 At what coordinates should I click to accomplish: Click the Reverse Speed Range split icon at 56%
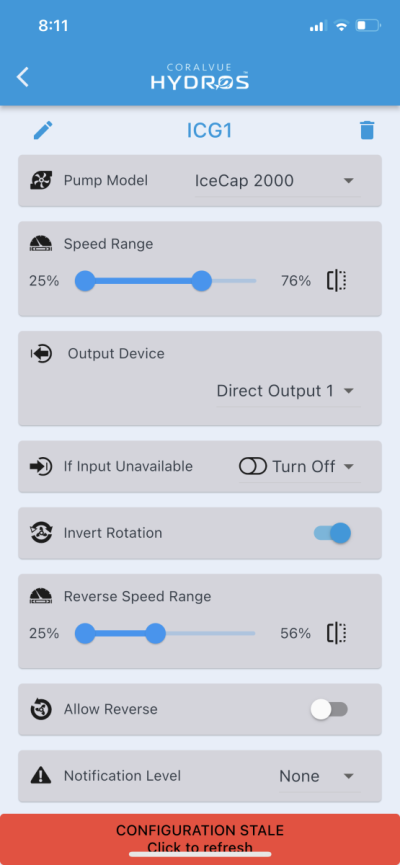pyautogui.click(x=337, y=633)
